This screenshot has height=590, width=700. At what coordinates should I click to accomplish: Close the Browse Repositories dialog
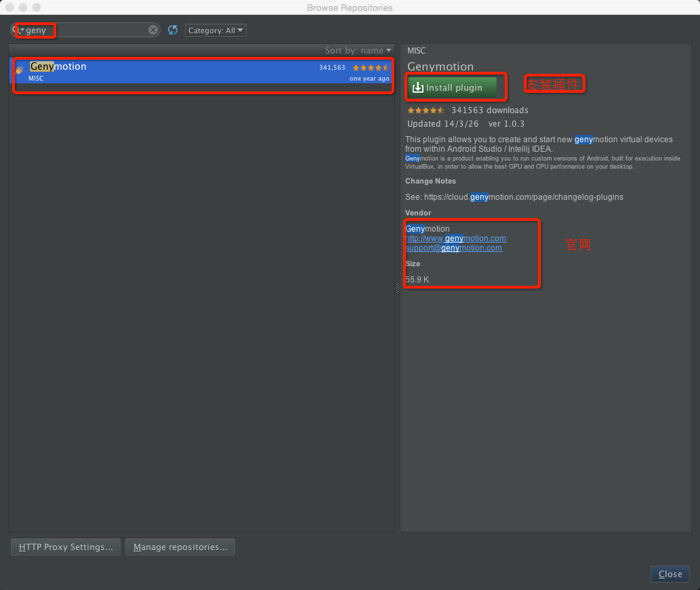(670, 574)
